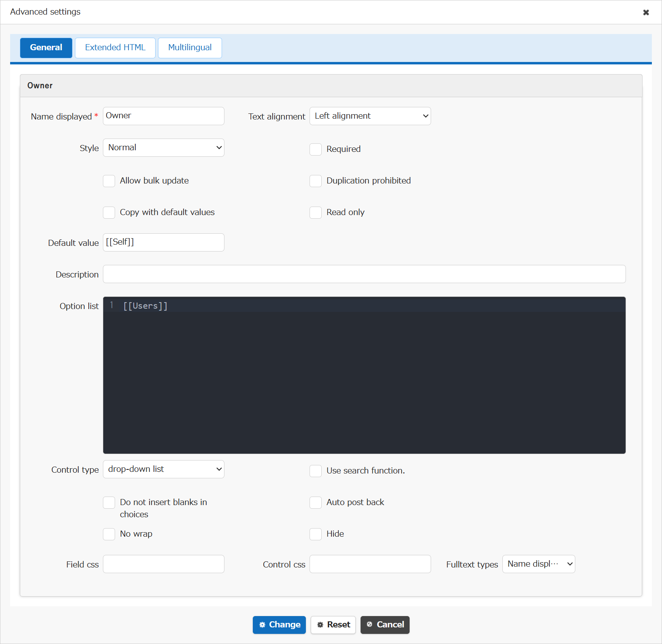Switch to the General tab
This screenshot has height=644, width=662.
point(46,48)
